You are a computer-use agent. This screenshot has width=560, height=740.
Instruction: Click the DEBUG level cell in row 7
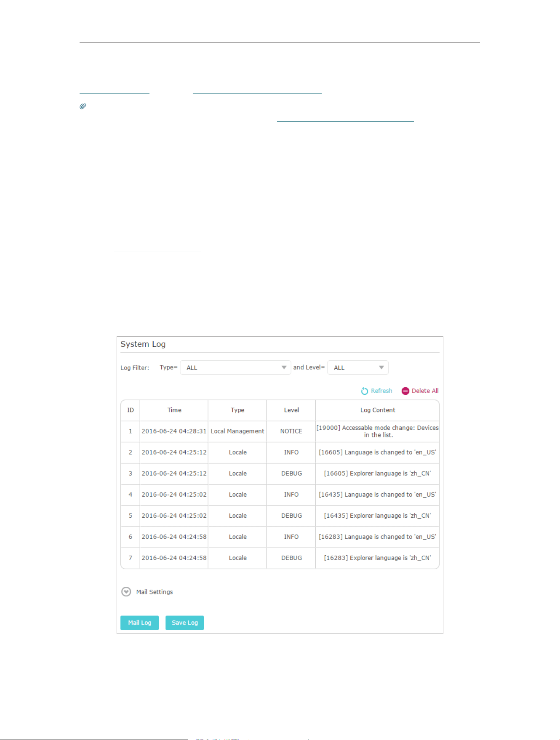[x=291, y=557]
